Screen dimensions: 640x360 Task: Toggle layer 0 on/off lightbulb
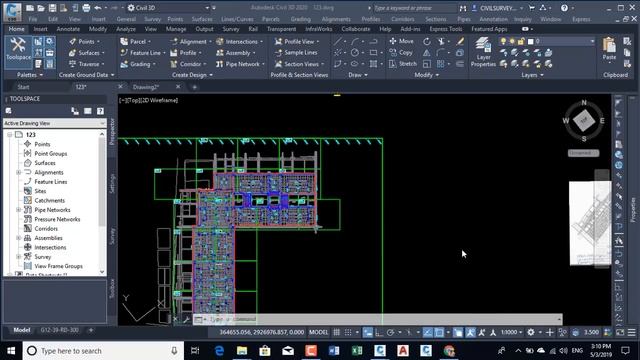(x=503, y=41)
